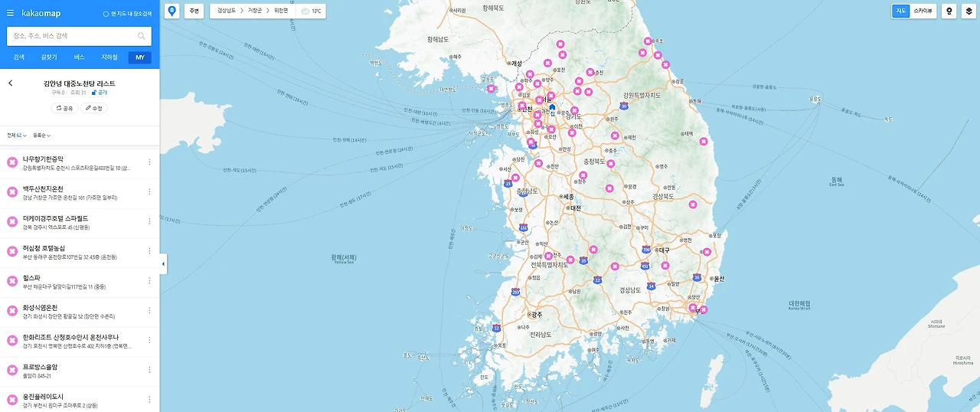Open more options for 백두산천지온천

[149, 192]
